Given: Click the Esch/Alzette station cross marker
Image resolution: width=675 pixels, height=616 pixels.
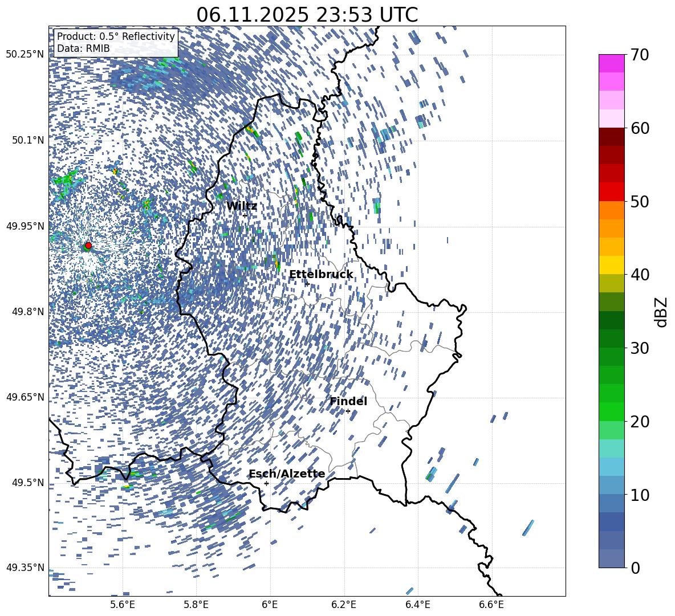Looking at the screenshot, I should coord(266,483).
